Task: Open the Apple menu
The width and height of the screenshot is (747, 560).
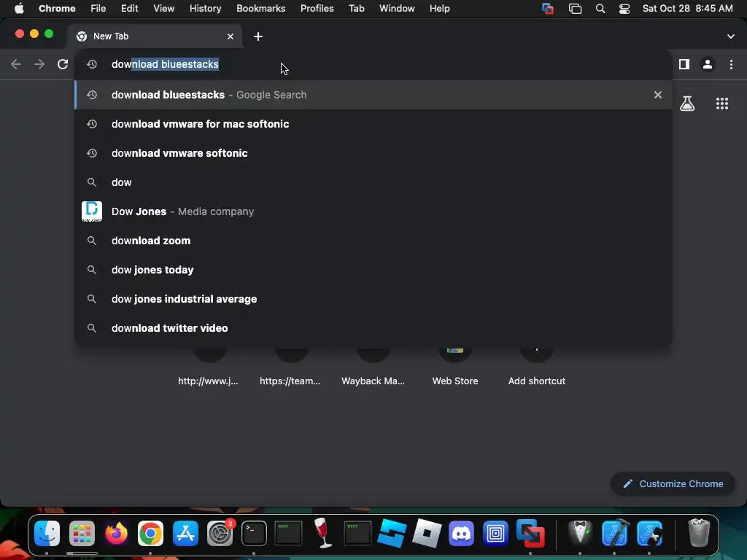Action: 19,9
